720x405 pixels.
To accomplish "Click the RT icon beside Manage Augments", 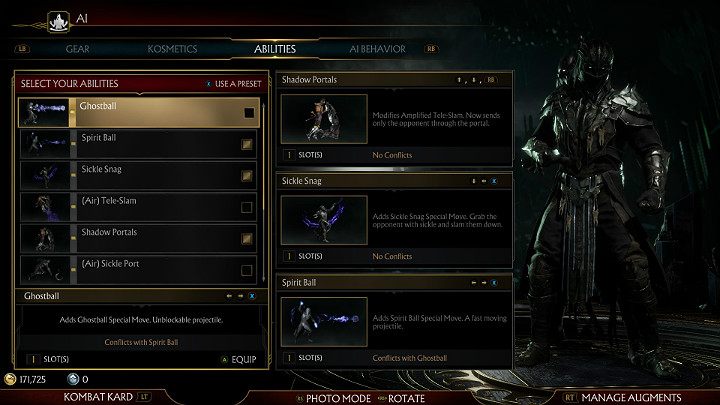I will 570,398.
